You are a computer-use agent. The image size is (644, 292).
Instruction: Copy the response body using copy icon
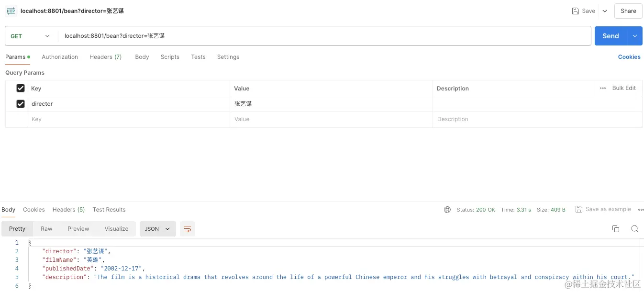pyautogui.click(x=616, y=229)
